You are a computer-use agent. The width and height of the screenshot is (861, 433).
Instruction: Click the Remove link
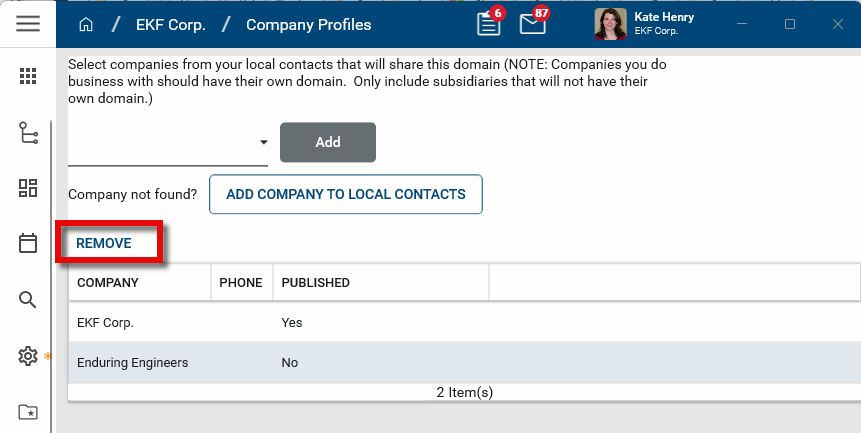(x=104, y=243)
